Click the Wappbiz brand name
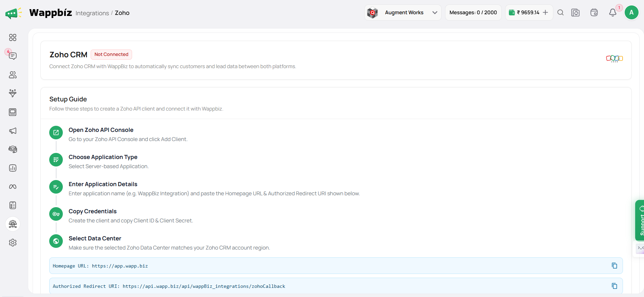This screenshot has width=644, height=297. [x=51, y=13]
